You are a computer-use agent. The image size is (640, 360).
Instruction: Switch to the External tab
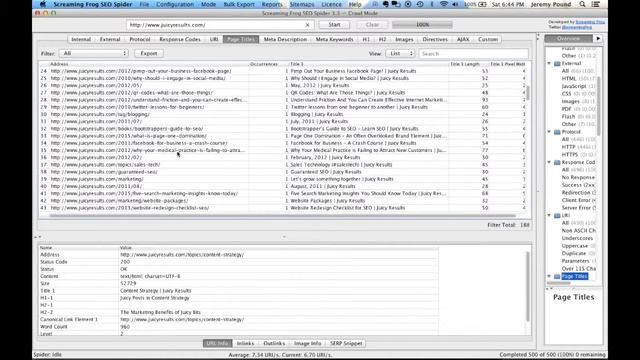point(110,40)
